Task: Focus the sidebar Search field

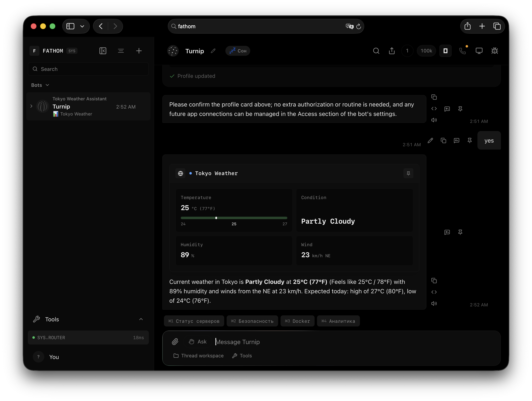Action: (88, 69)
